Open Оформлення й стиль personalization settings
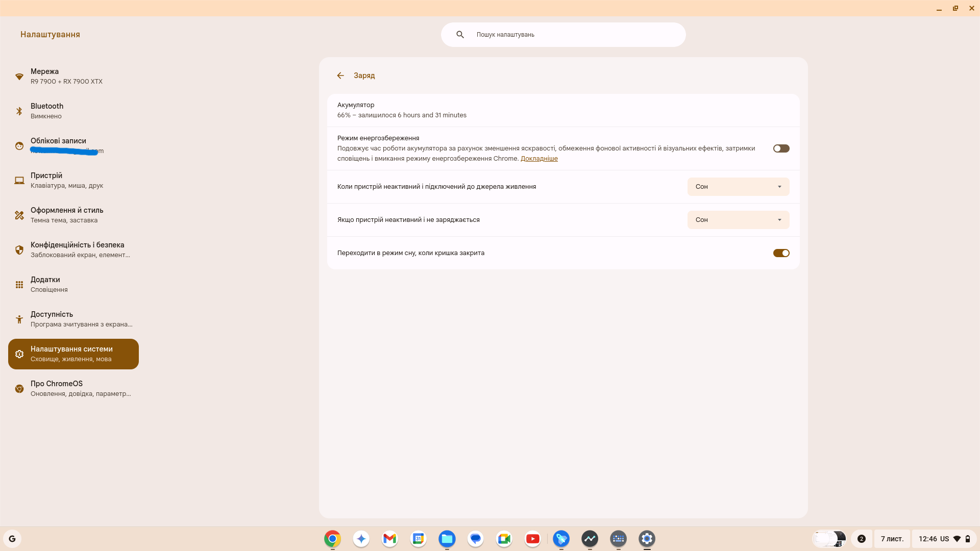This screenshot has height=551, width=980. (66, 215)
